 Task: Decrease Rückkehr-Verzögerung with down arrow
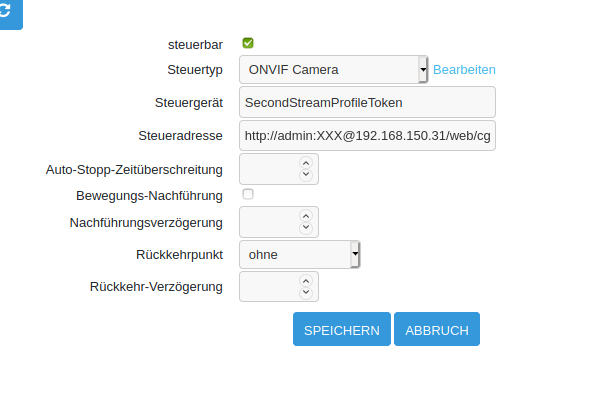tap(306, 292)
